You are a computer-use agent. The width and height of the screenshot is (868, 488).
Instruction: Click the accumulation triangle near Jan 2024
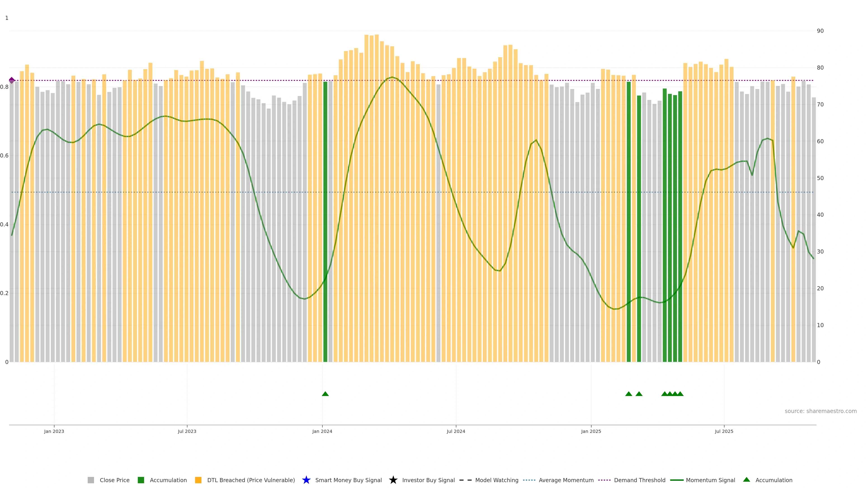(325, 394)
